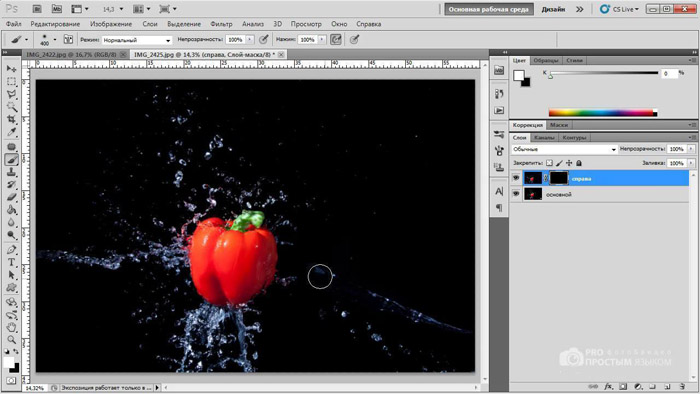This screenshot has height=394, width=700.
Task: Open CS Live menu
Action: [619, 9]
